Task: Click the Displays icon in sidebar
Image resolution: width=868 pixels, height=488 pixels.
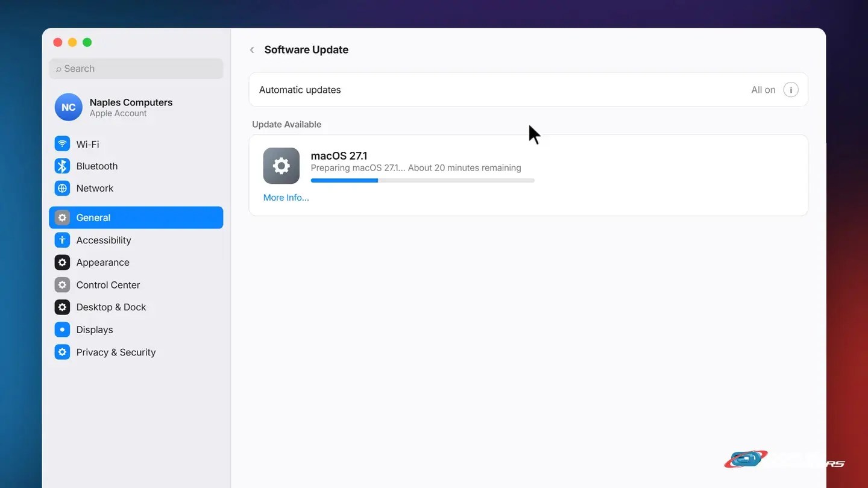Action: coord(62,330)
